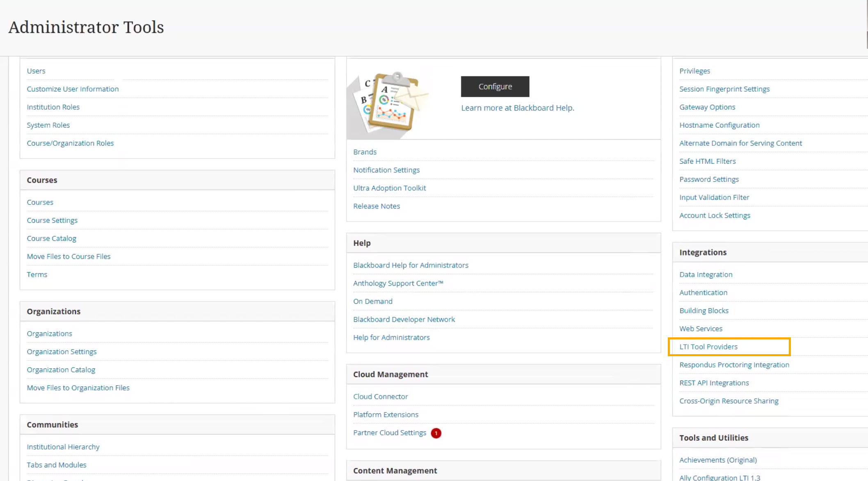The height and width of the screenshot is (481, 868).
Task: Go to the Organization Catalog
Action: [61, 370]
